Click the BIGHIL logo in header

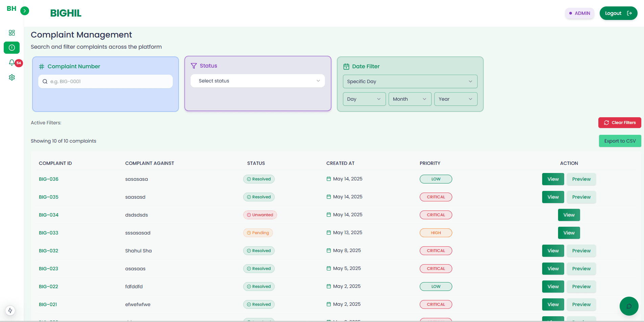[66, 13]
